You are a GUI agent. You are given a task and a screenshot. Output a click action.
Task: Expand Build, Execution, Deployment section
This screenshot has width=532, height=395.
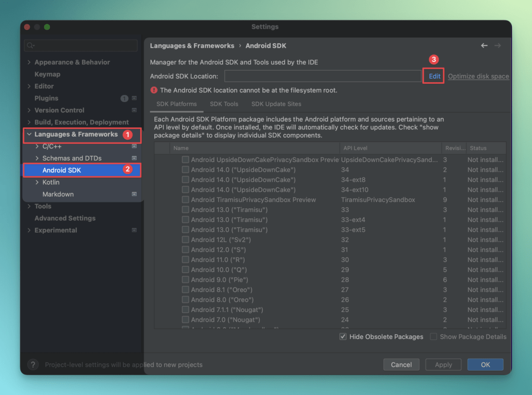click(x=29, y=122)
